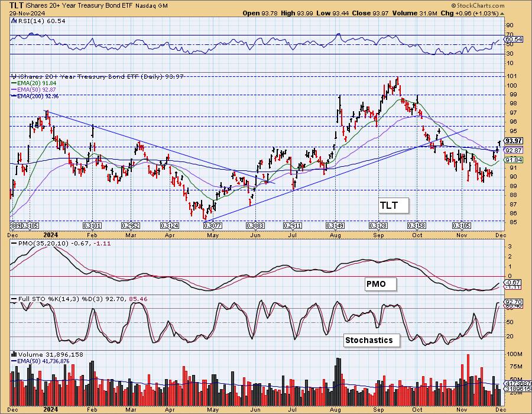Click the 0.3101 dividend marker near Feb
This screenshot has width=532, height=414.
[x=92, y=226]
